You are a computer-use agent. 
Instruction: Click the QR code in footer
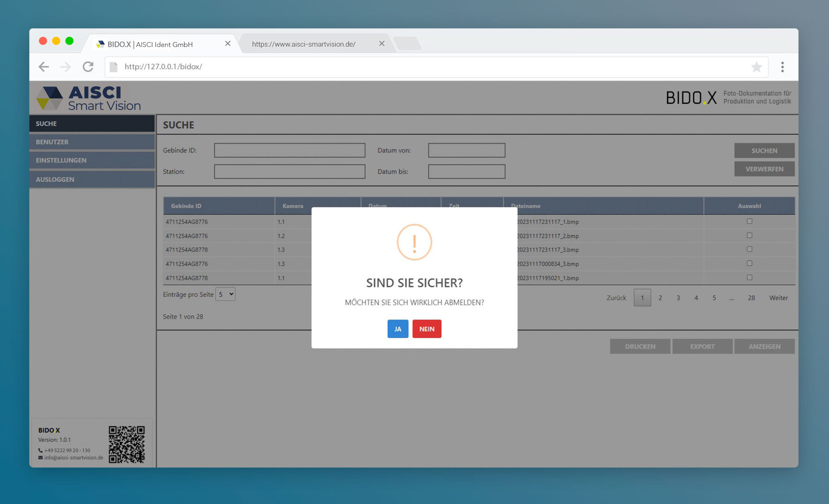[x=127, y=444]
